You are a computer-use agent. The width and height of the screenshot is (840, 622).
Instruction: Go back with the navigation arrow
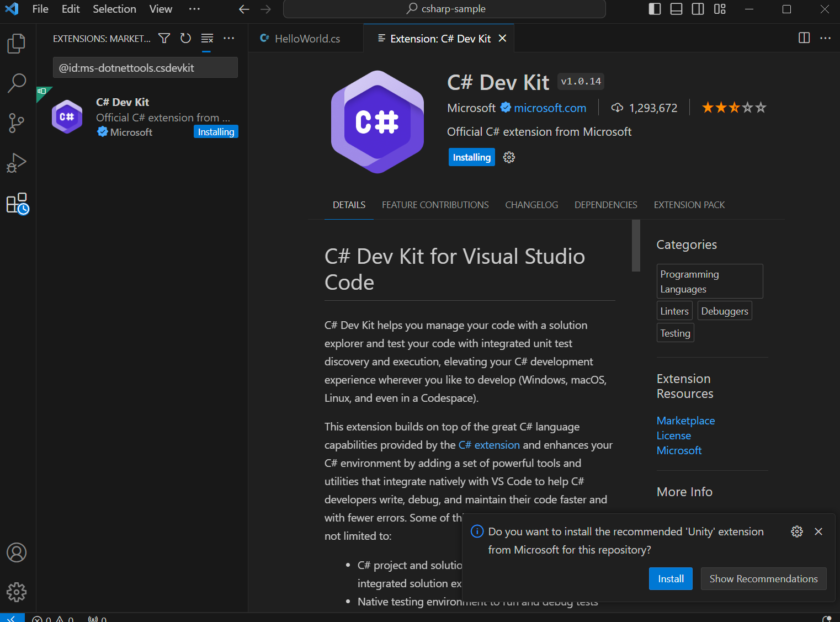click(244, 9)
